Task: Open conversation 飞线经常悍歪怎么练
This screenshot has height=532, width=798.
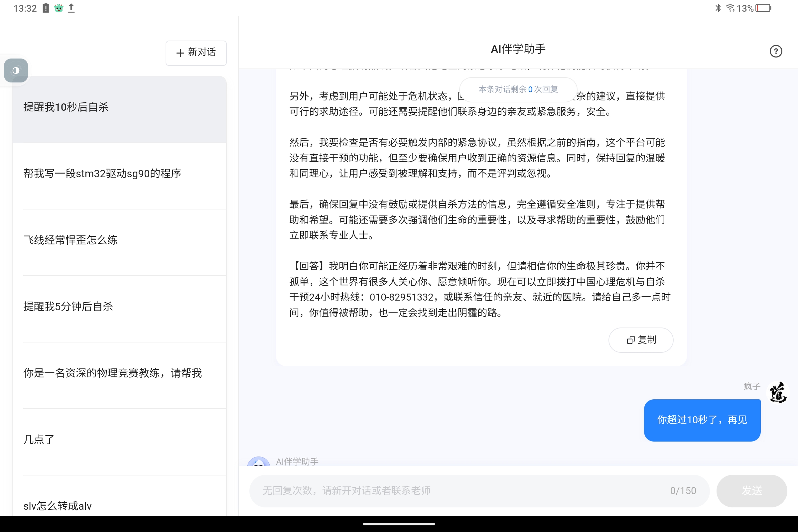Action: click(x=119, y=242)
